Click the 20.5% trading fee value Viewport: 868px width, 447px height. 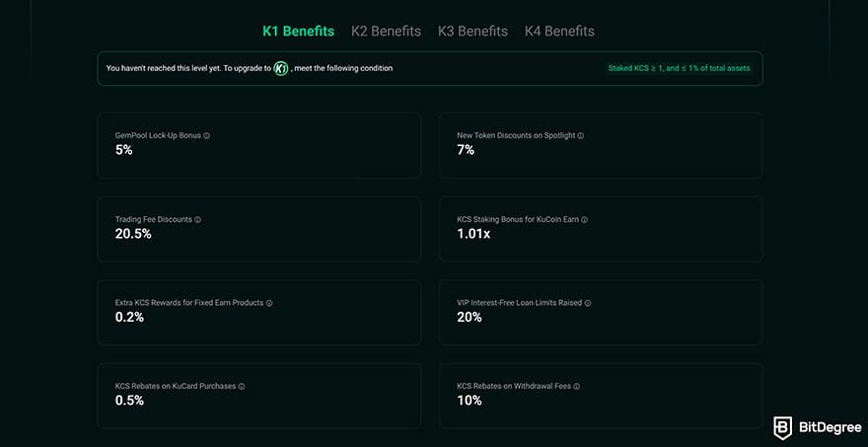[133, 234]
